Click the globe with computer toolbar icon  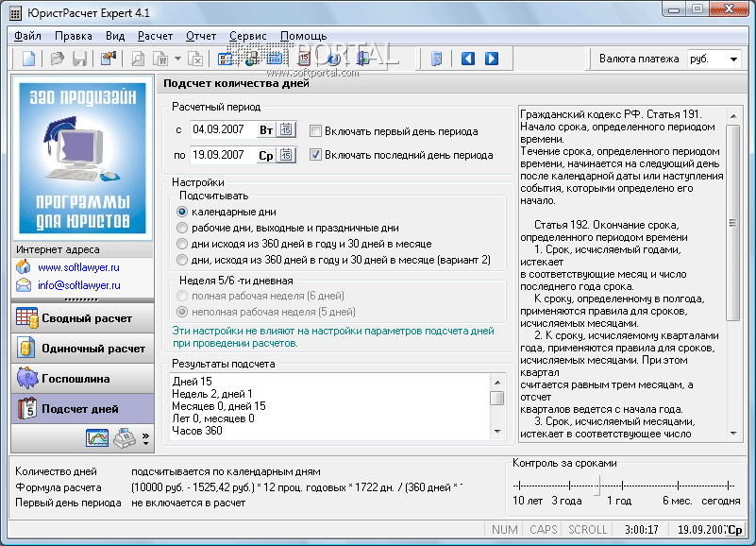(x=251, y=59)
